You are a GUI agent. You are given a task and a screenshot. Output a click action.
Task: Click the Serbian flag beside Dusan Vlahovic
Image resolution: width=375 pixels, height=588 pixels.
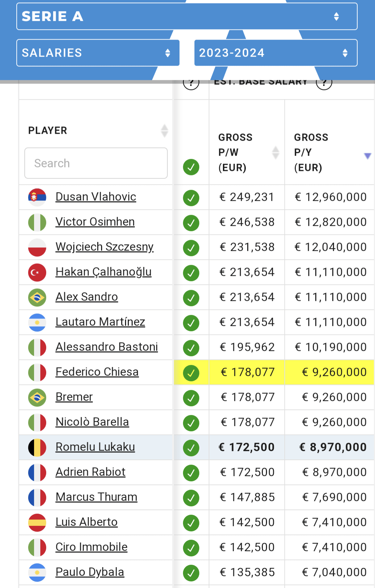[x=37, y=197]
